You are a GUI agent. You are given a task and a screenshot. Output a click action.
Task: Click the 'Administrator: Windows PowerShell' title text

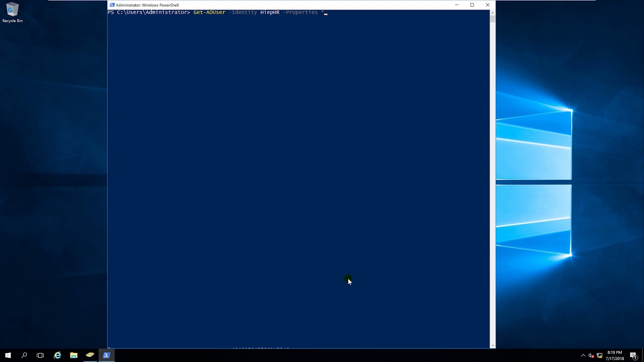[x=147, y=5]
